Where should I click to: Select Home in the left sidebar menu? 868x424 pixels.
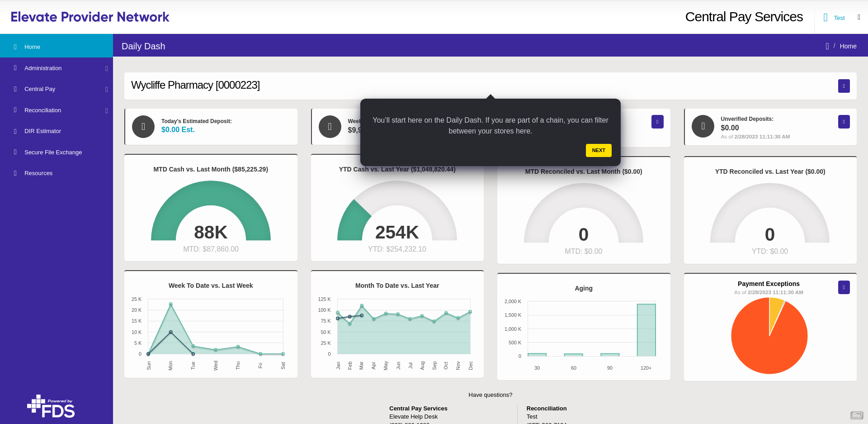coord(32,47)
